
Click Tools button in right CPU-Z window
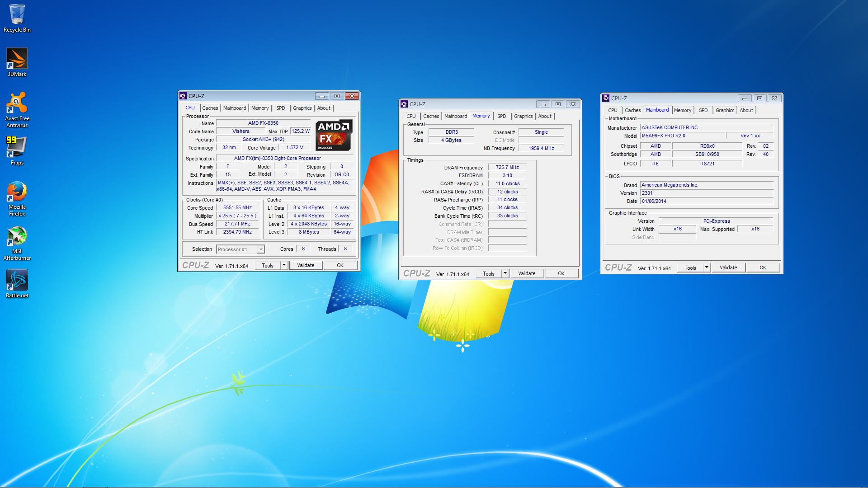(690, 267)
